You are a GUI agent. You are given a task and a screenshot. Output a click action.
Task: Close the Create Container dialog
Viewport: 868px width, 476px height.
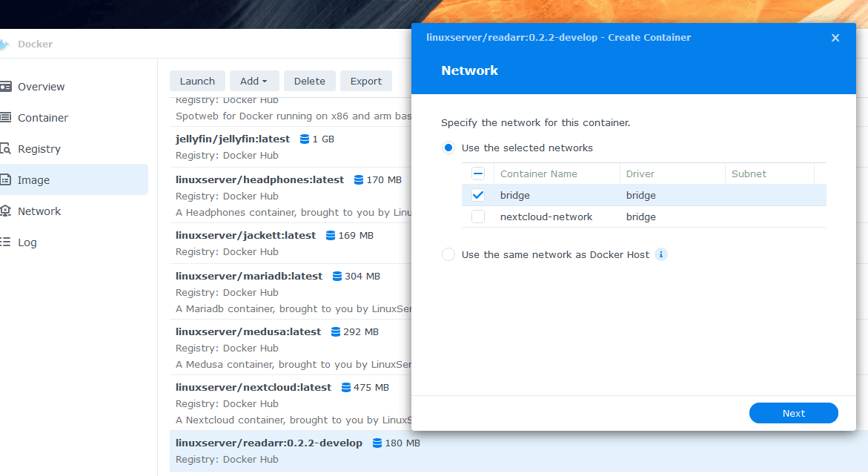[x=835, y=38]
